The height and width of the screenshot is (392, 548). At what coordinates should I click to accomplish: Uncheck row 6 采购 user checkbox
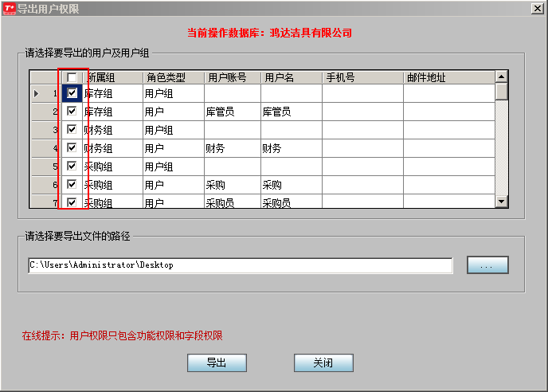point(72,185)
